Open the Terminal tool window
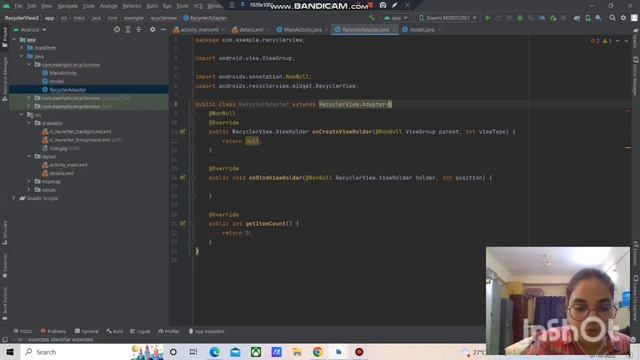This screenshot has width=640, height=360. (87, 331)
